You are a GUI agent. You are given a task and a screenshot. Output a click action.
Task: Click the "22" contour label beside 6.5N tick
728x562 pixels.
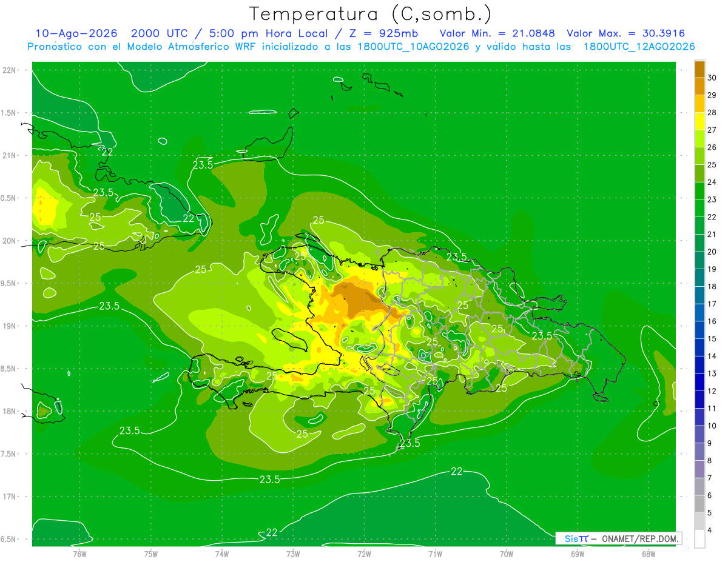[272, 532]
